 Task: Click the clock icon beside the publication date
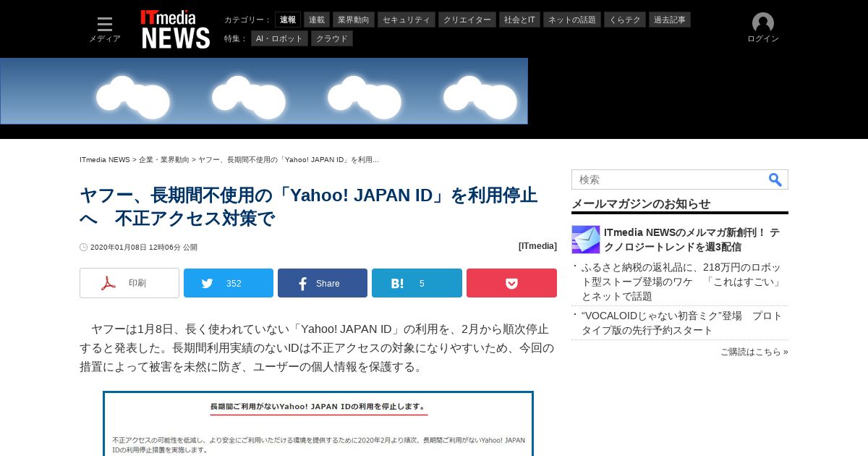pyautogui.click(x=83, y=247)
